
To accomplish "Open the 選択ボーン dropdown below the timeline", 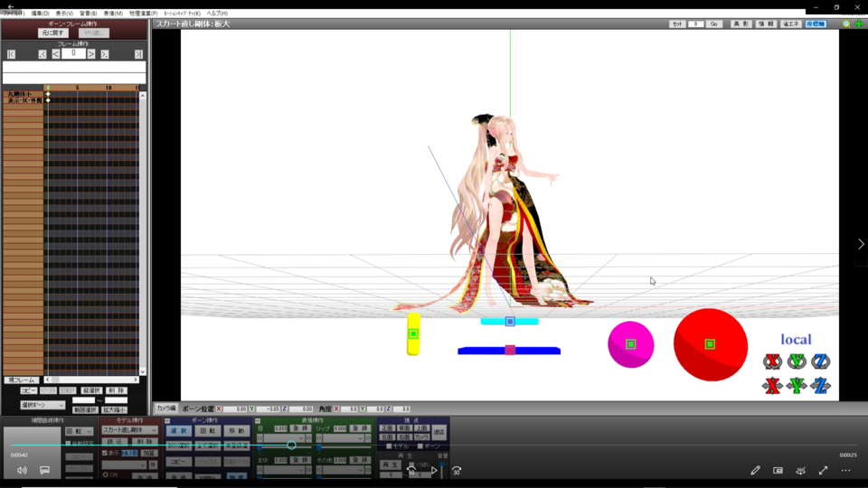I will [x=43, y=405].
